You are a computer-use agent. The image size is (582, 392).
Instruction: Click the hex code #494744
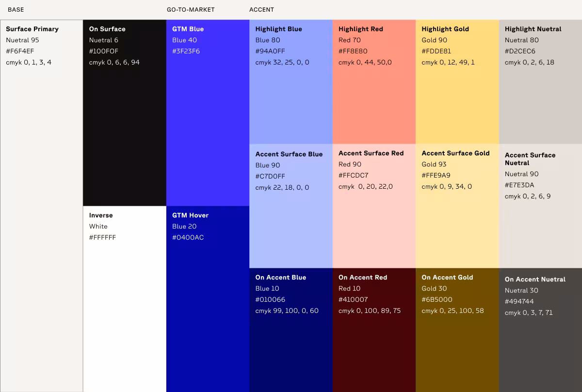(x=519, y=301)
